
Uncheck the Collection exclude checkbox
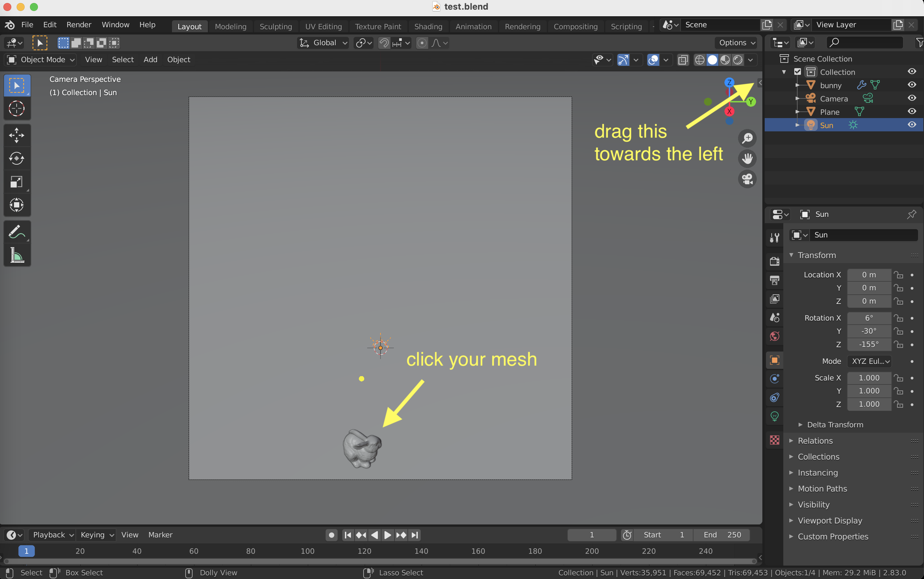(798, 72)
